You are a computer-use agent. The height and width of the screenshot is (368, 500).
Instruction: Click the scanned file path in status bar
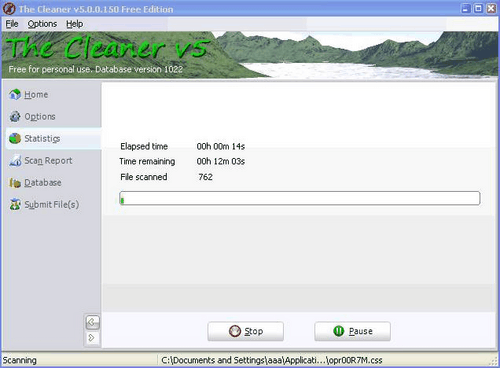[272, 360]
